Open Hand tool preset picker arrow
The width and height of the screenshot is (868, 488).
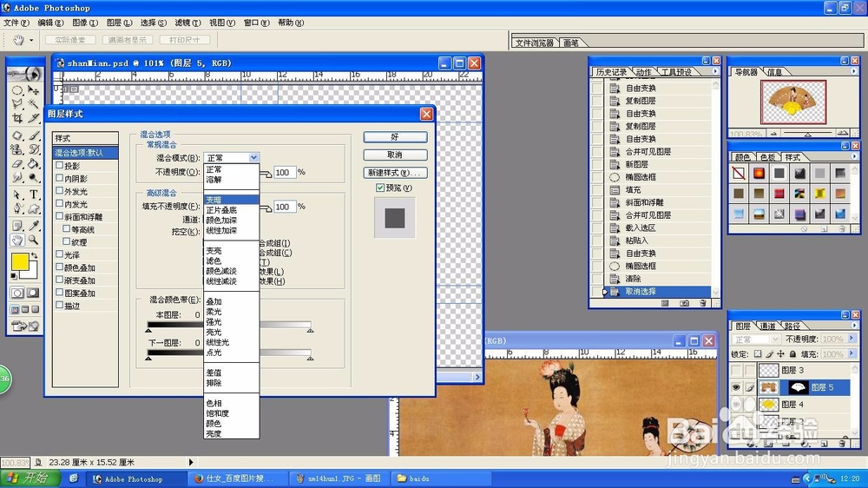click(31, 40)
